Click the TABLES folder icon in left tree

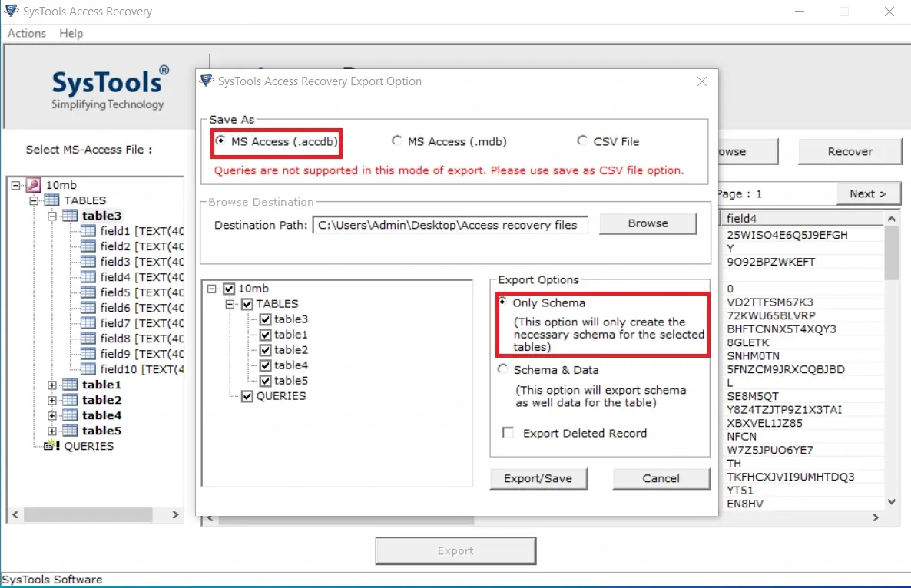click(51, 200)
